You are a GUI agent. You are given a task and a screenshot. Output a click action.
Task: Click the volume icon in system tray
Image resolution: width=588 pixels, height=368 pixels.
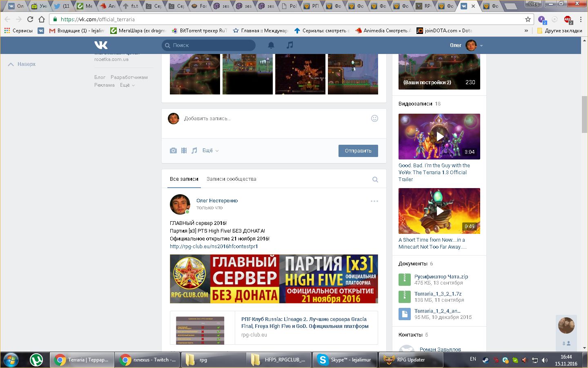pos(544,360)
